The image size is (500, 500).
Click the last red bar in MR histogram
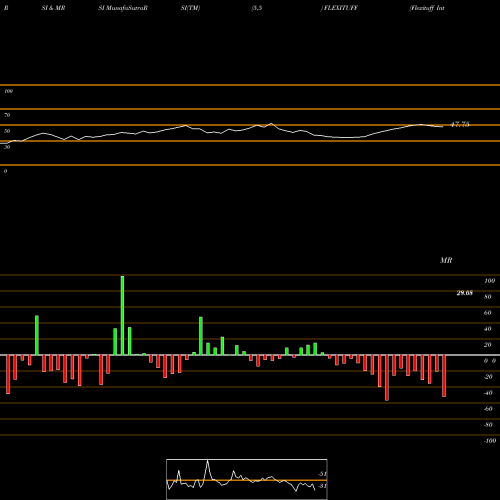(x=444, y=376)
